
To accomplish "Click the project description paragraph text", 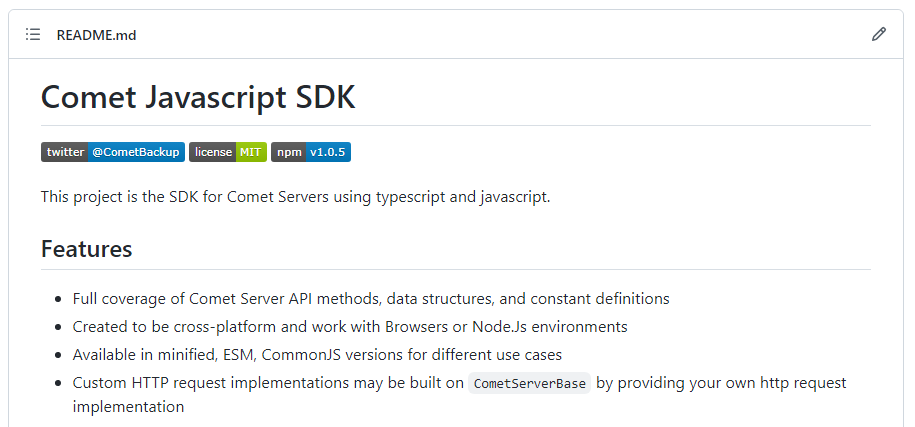I will pyautogui.click(x=295, y=196).
